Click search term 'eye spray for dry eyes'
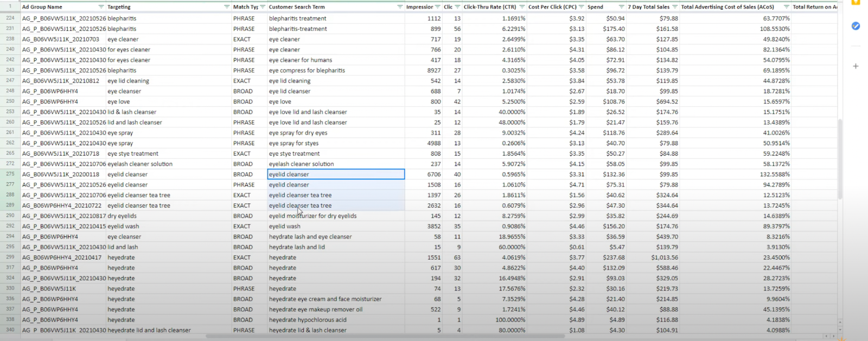Viewport: 868px width, 341px height. point(298,133)
